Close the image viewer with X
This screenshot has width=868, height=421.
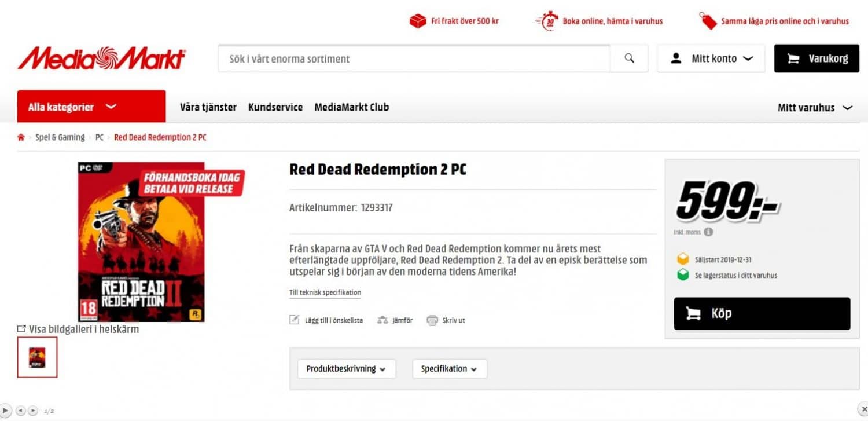[862, 410]
